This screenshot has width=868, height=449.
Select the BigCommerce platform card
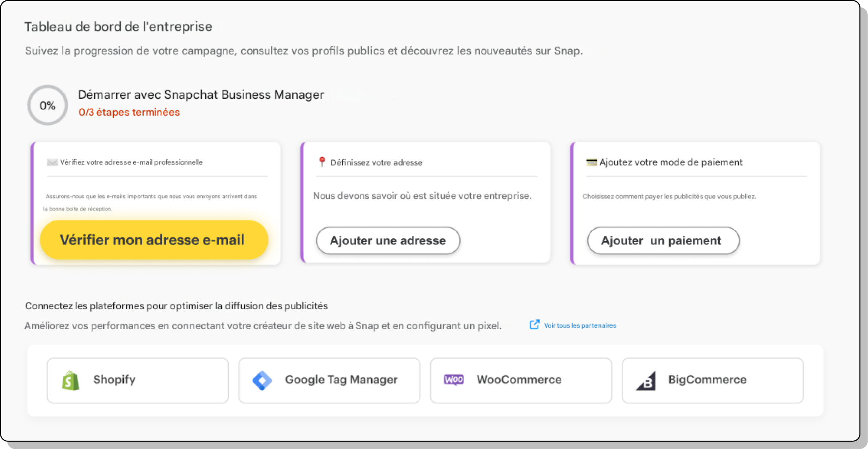coord(713,381)
